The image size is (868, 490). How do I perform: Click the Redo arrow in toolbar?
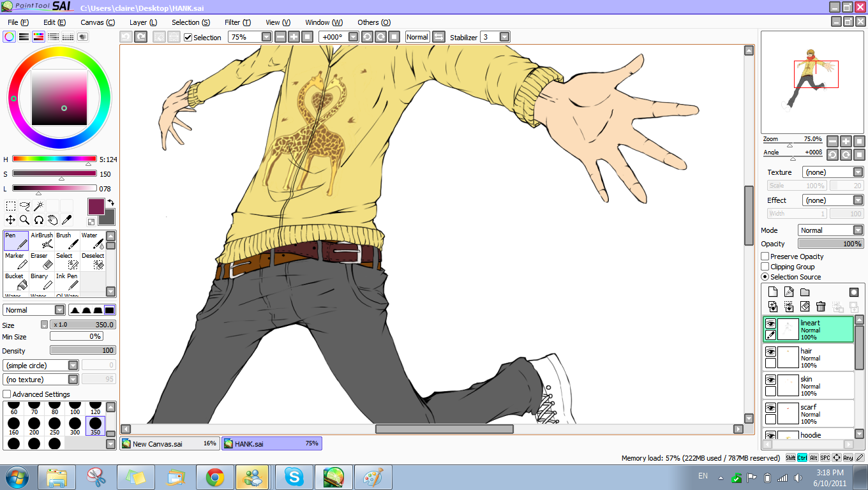tap(140, 37)
